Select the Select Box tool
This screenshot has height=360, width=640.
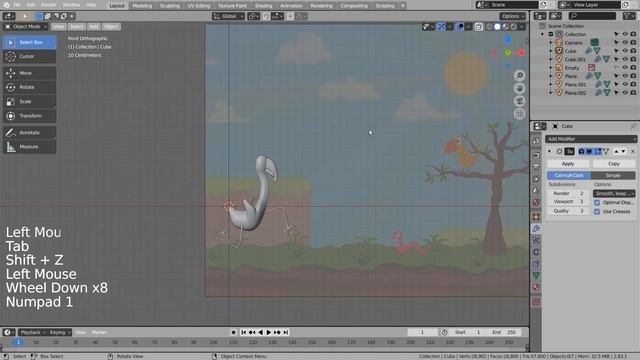(29, 42)
